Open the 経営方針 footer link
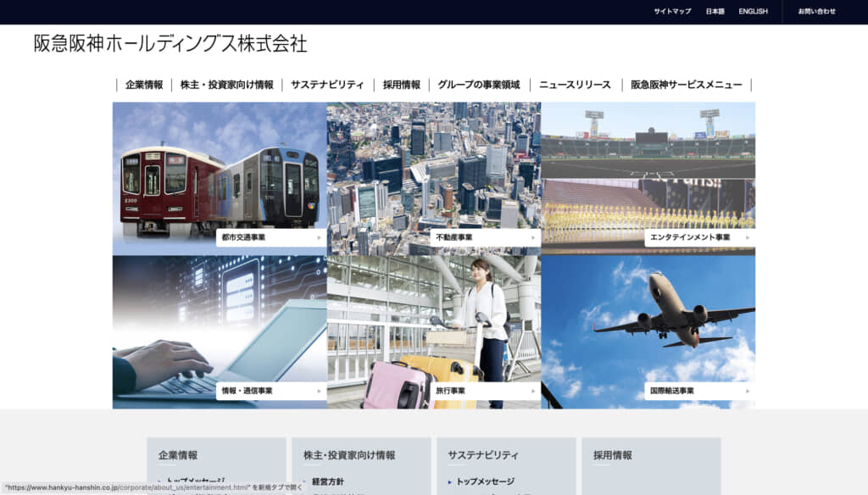 (328, 481)
